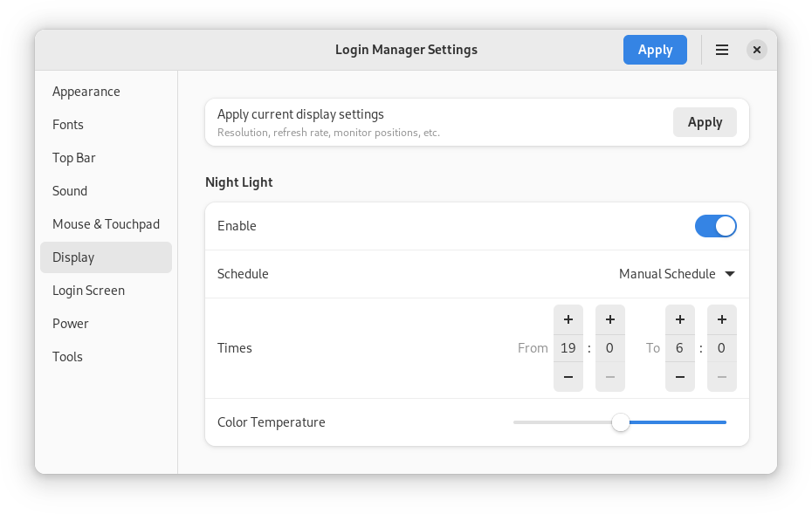The image size is (812, 514).
Task: Increase the From hour value
Action: pos(568,319)
